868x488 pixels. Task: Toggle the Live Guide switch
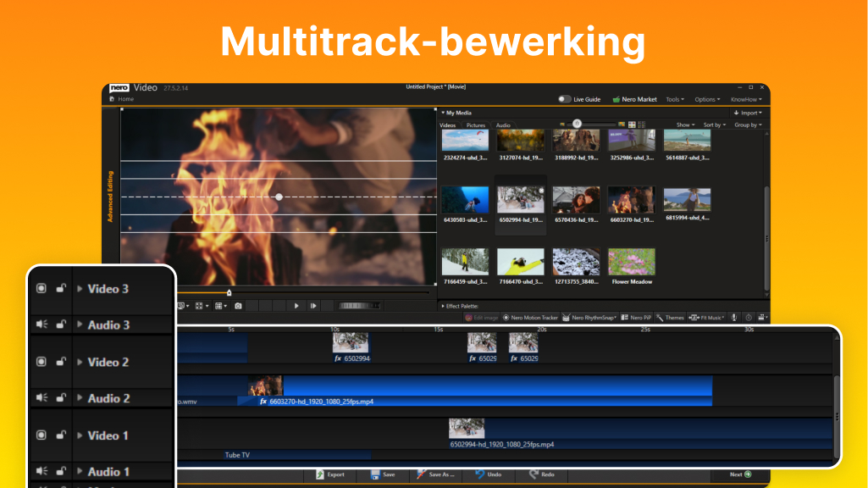pyautogui.click(x=563, y=99)
